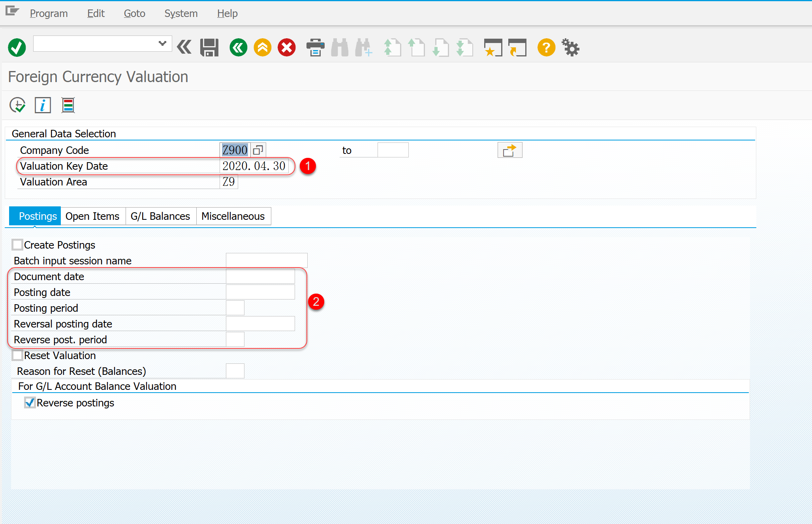
Task: Open the Customize Local Layout gear icon
Action: [x=570, y=48]
